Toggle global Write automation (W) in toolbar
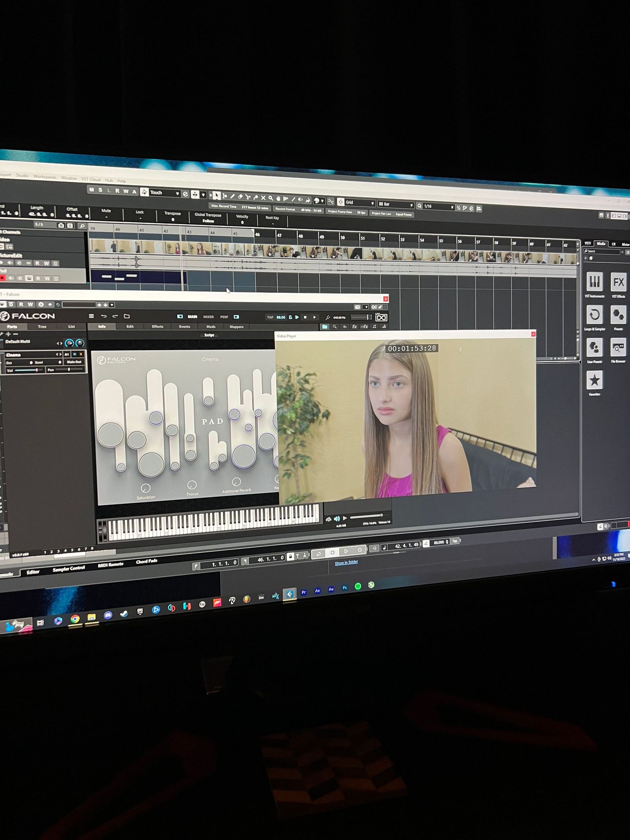The width and height of the screenshot is (630, 840). (x=126, y=191)
